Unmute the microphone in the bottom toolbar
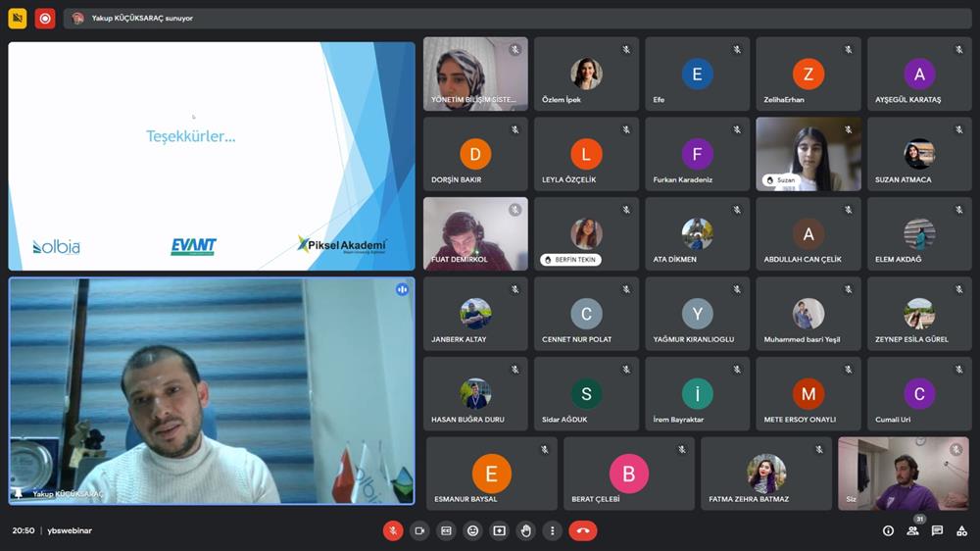The height and width of the screenshot is (551, 980). [392, 530]
